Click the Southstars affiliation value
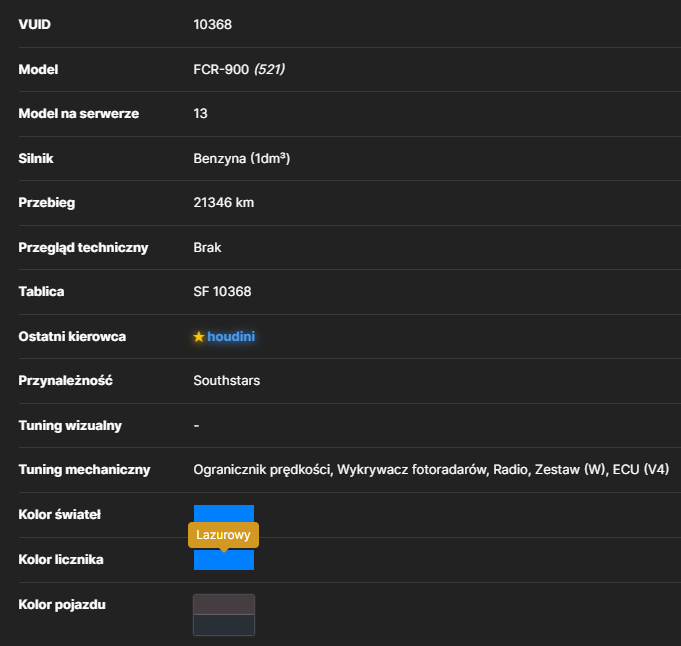Viewport: 681px width, 646px height. point(227,381)
